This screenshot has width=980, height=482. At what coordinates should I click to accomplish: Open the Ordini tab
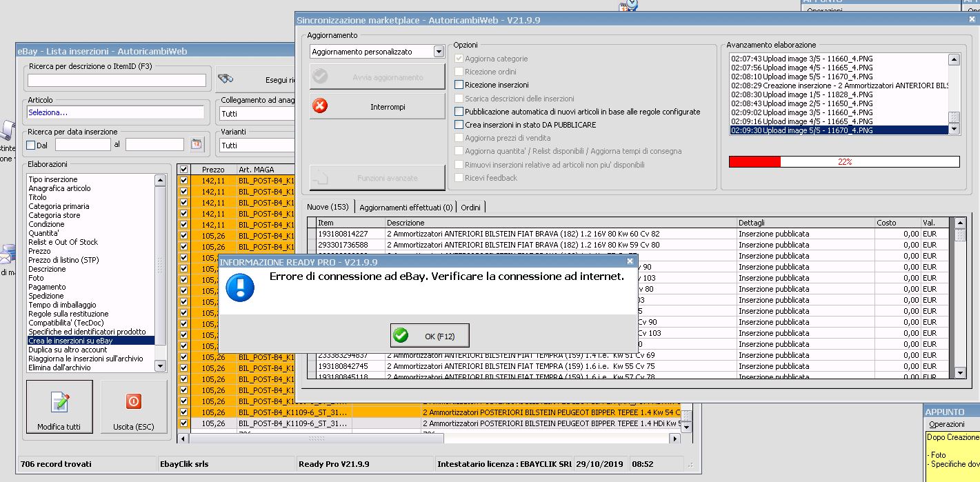point(471,207)
